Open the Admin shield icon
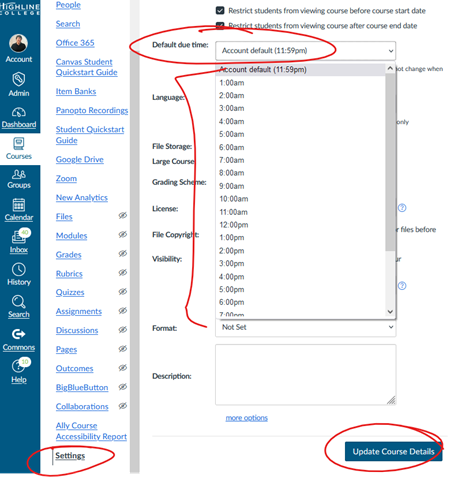The height and width of the screenshot is (478, 454). (x=19, y=79)
